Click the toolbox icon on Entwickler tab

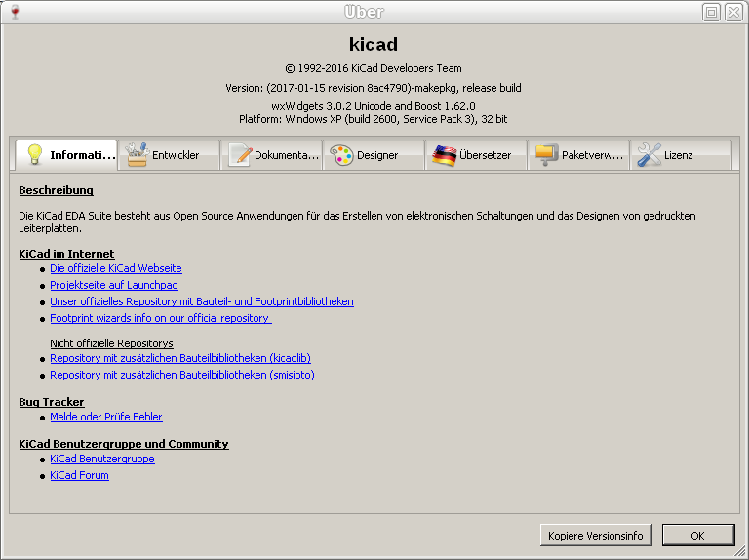tap(138, 155)
